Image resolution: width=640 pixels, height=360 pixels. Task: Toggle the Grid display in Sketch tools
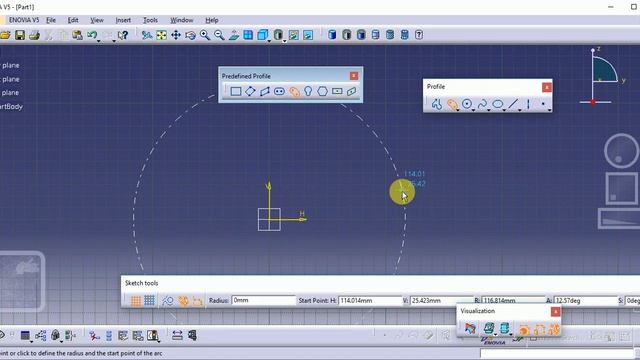(136, 301)
